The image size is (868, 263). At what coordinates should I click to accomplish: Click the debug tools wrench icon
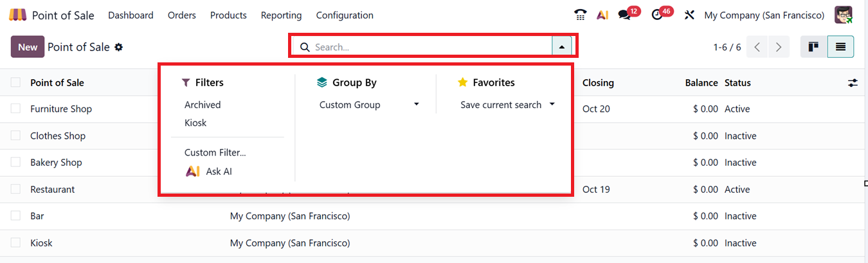pos(689,15)
